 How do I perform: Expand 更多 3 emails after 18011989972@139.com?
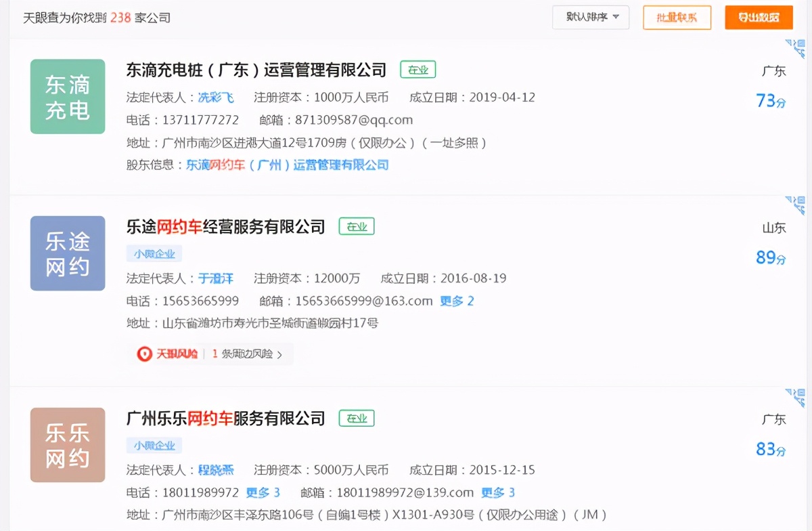click(498, 492)
